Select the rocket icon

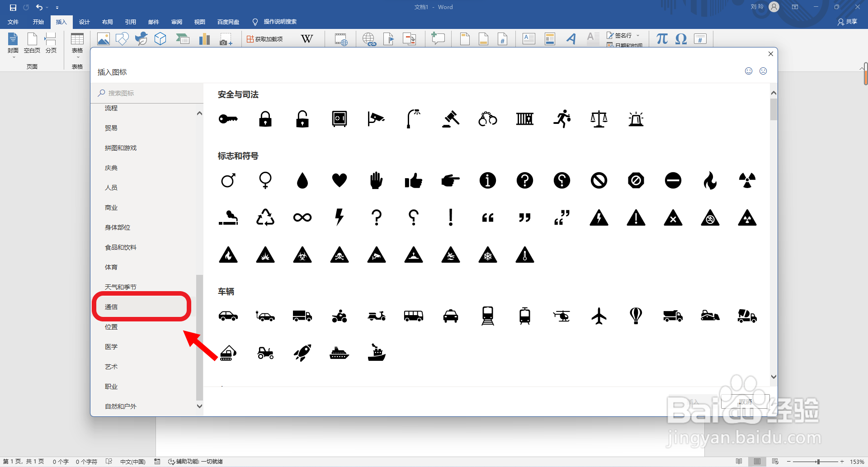302,353
